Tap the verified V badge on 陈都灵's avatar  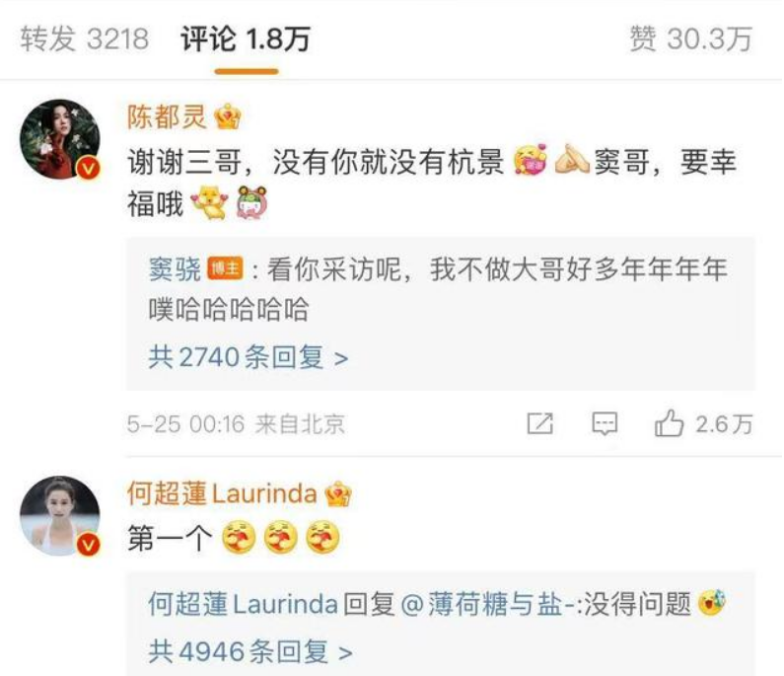tap(88, 169)
